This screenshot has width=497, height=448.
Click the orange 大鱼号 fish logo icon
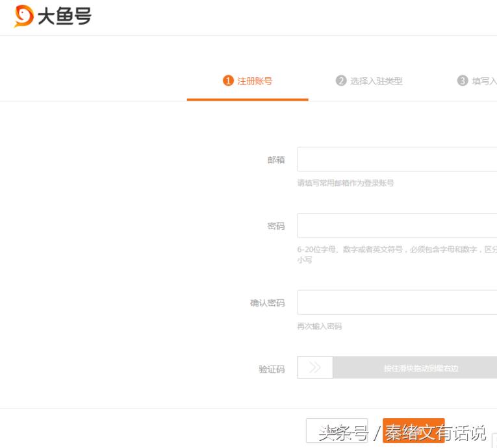click(24, 16)
